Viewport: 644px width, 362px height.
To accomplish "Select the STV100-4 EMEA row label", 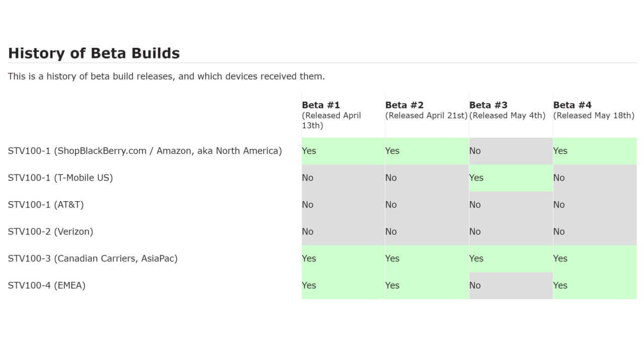I will coord(47,286).
